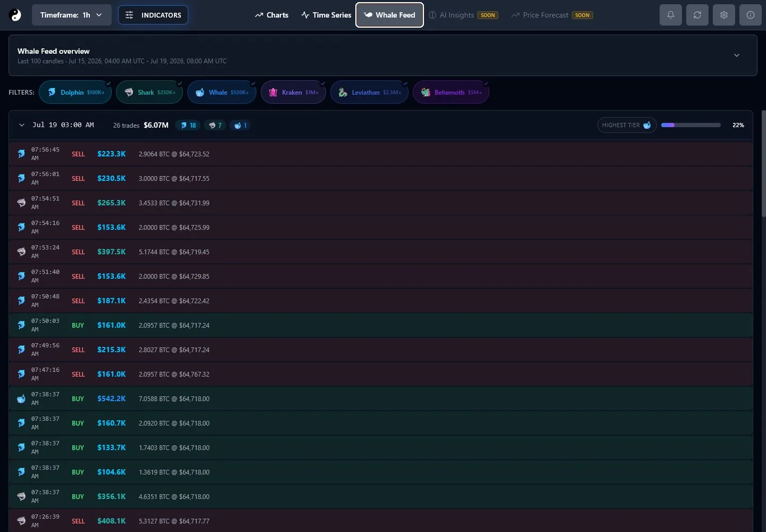Click shark icon of 07:26:39 trade
This screenshot has width=766, height=532.
[x=21, y=521]
